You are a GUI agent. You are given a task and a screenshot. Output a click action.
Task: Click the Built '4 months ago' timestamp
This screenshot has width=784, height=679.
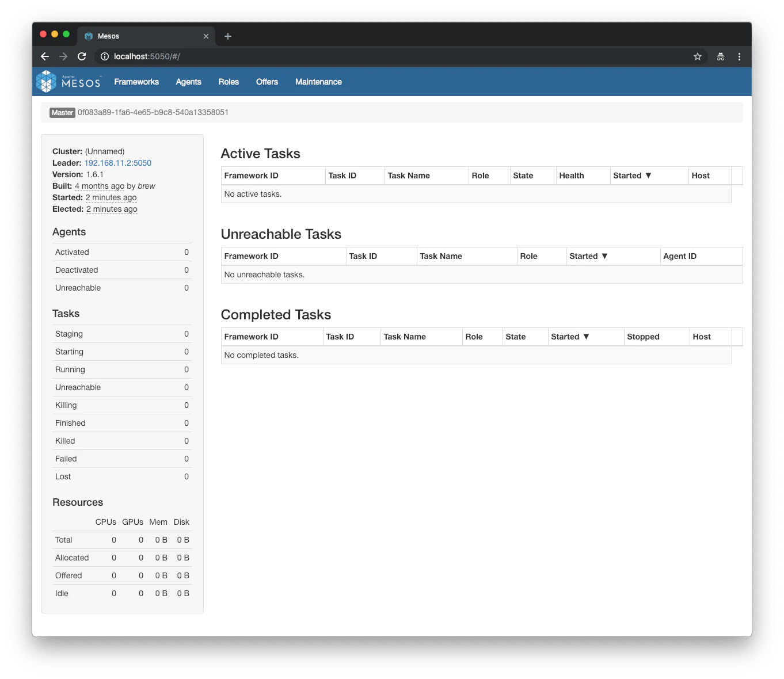(x=100, y=186)
